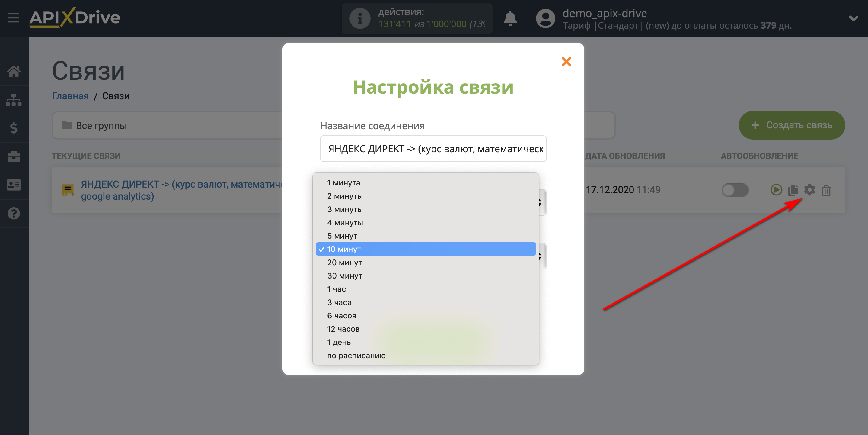868x435 pixels.
Task: Click date 17.12.2020 11:49 cell
Action: coord(623,190)
